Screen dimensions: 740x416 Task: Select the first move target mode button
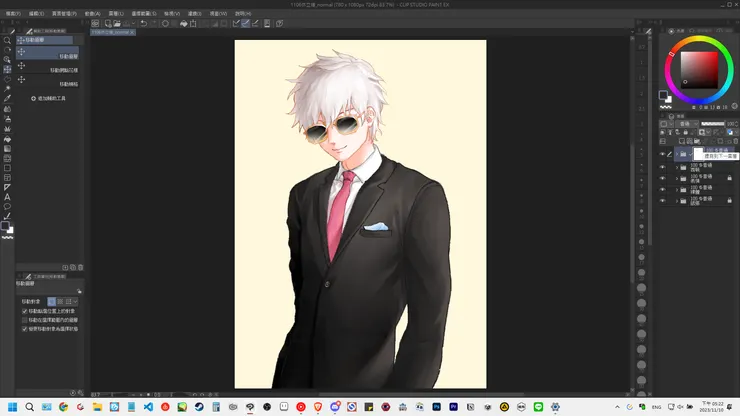pos(51,301)
